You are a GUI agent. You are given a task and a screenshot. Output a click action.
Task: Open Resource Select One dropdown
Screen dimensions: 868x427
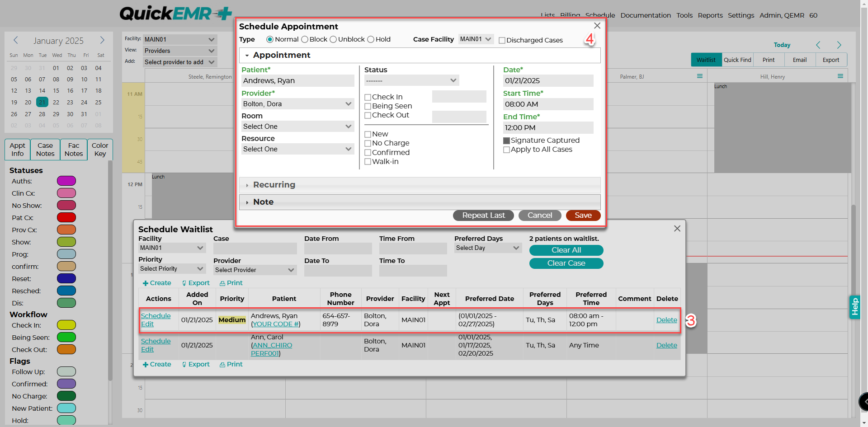297,149
